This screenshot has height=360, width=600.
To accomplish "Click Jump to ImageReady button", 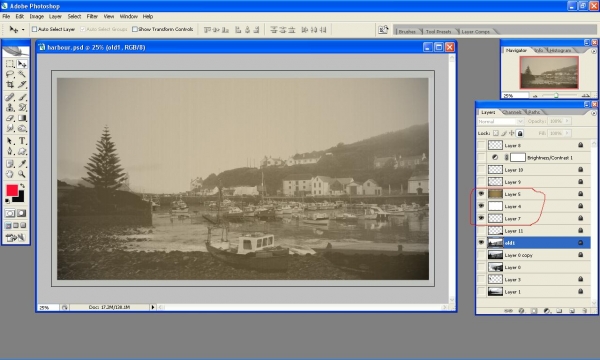I will tap(15, 238).
